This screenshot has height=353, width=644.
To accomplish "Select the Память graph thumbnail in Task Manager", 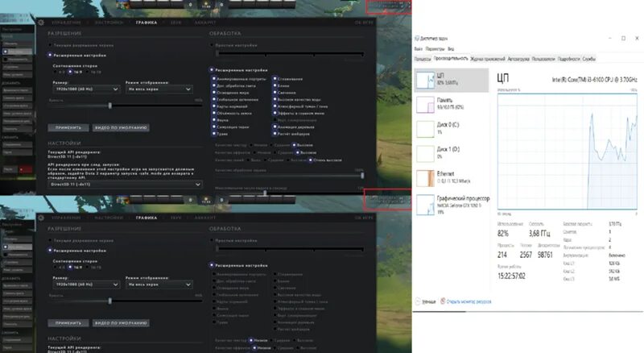I will (x=425, y=105).
